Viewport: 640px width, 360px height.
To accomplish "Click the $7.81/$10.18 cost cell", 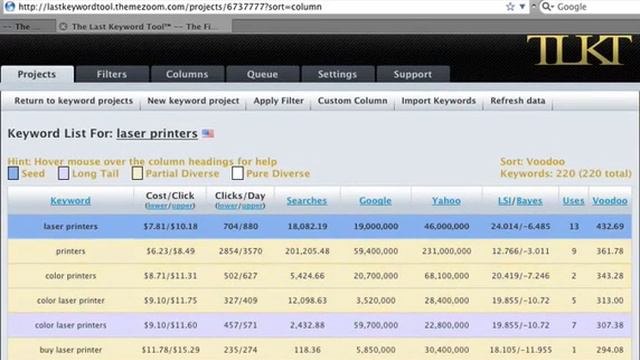I will (x=170, y=227).
